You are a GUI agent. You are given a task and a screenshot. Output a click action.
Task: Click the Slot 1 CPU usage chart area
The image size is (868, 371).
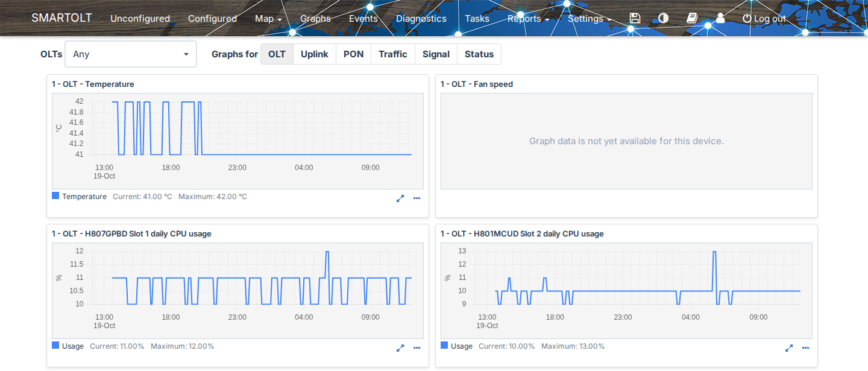pos(237,291)
